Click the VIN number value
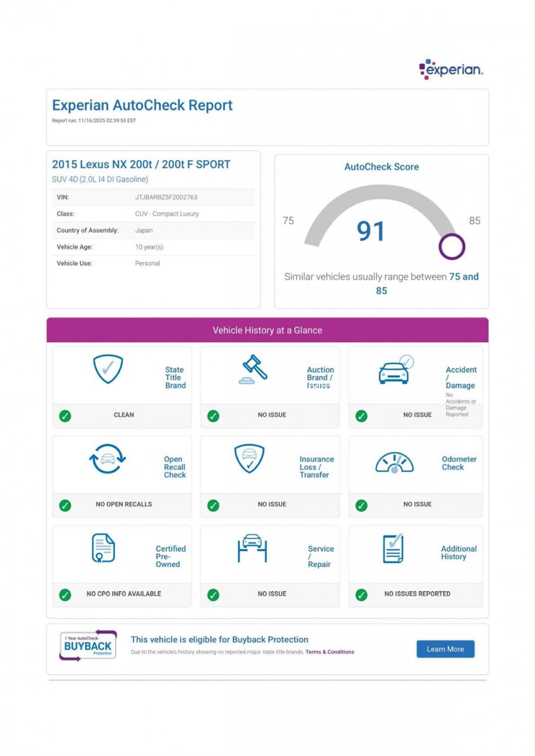 [x=166, y=197]
